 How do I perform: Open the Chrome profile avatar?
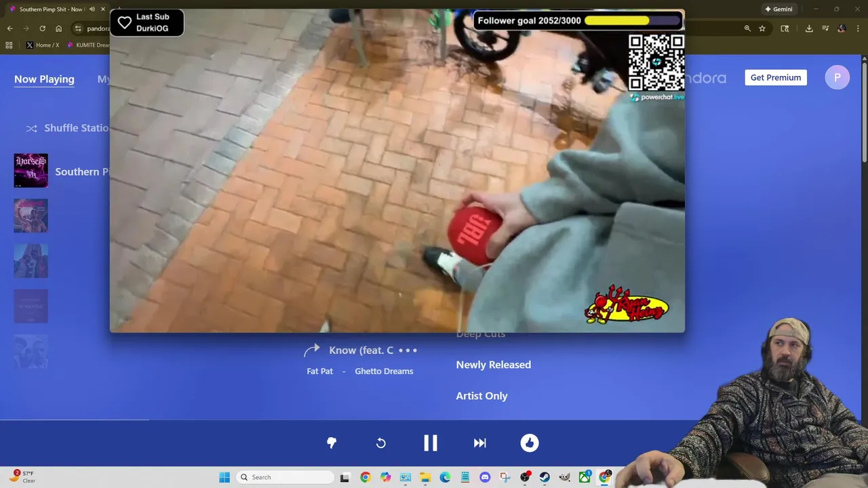pyautogui.click(x=842, y=28)
